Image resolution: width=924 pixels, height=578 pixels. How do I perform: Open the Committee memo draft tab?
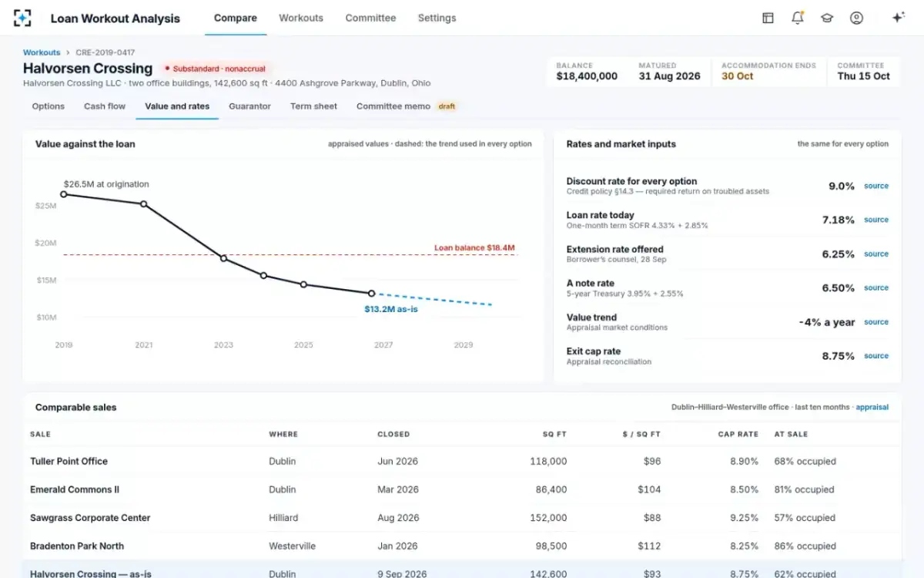(x=407, y=106)
